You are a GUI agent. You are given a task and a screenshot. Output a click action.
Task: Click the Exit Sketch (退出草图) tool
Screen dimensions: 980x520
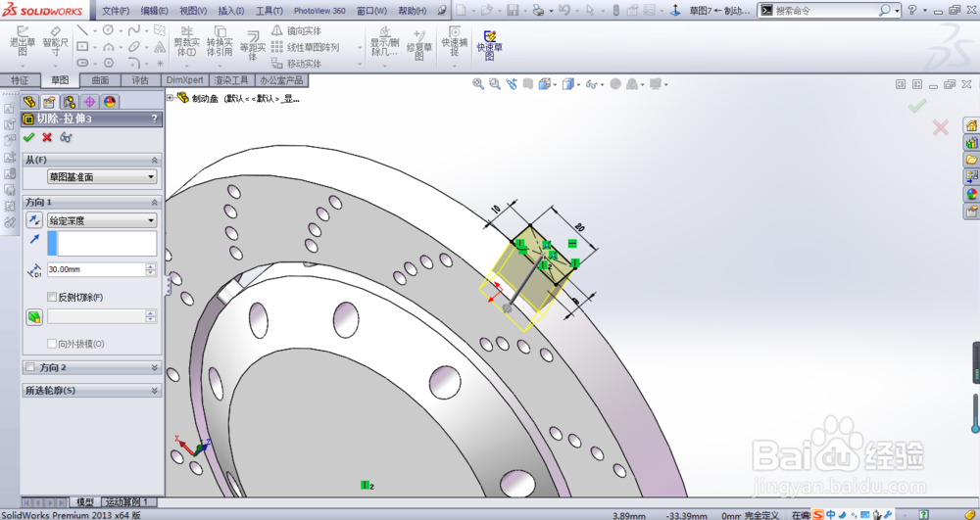click(23, 42)
